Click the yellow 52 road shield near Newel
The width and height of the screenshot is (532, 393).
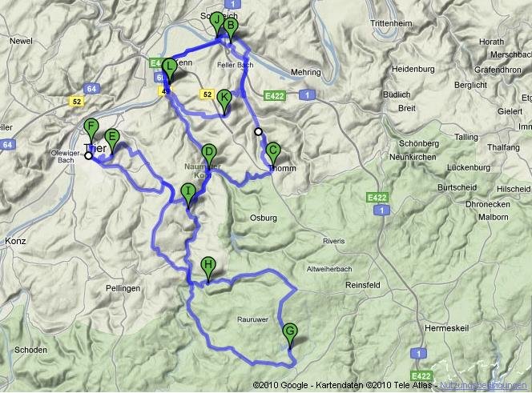click(x=77, y=101)
